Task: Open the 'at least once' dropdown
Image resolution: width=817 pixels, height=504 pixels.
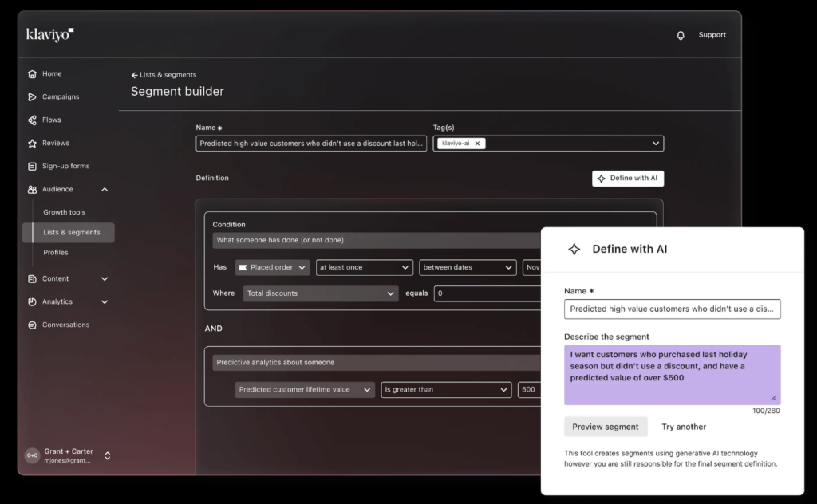Action: pos(364,268)
